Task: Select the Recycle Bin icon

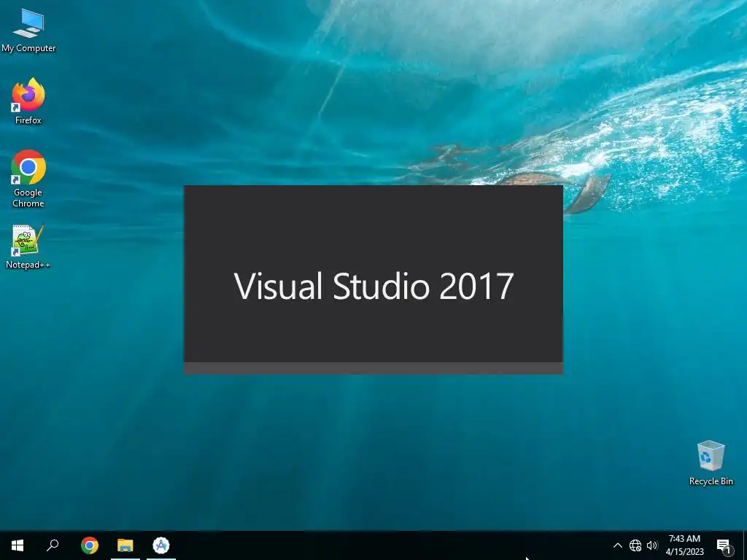Action: (711, 463)
